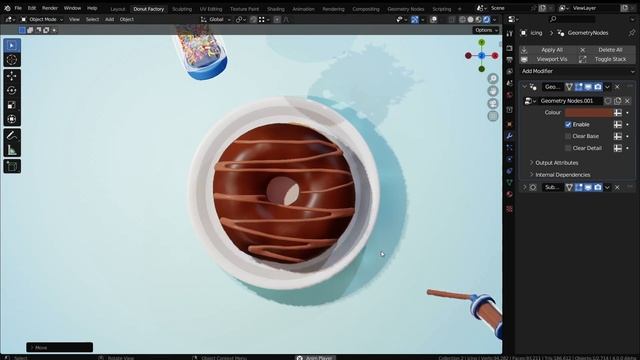
Task: Select the Add Cube tool
Action: point(12,167)
